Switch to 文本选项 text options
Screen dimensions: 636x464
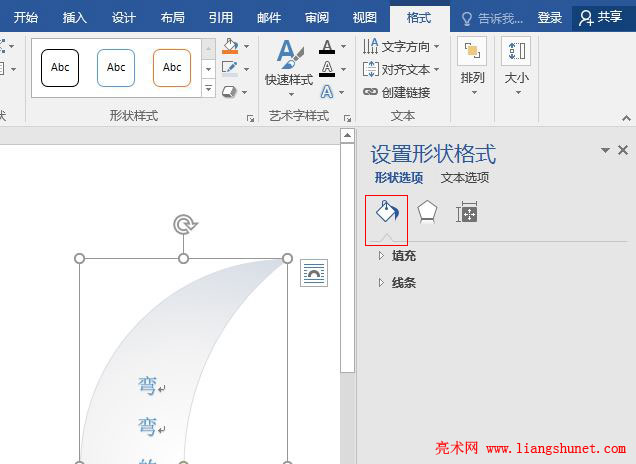[465, 178]
